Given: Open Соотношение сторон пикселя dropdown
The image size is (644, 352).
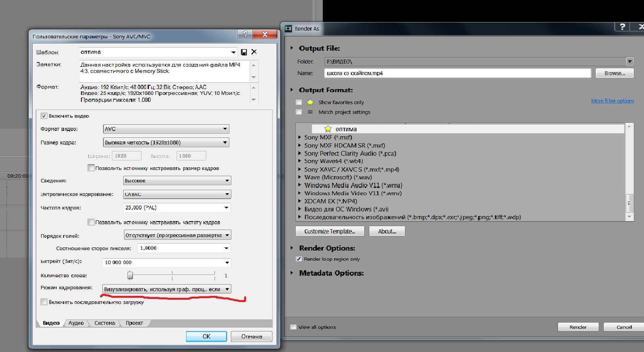Looking at the screenshot, I should [x=226, y=248].
